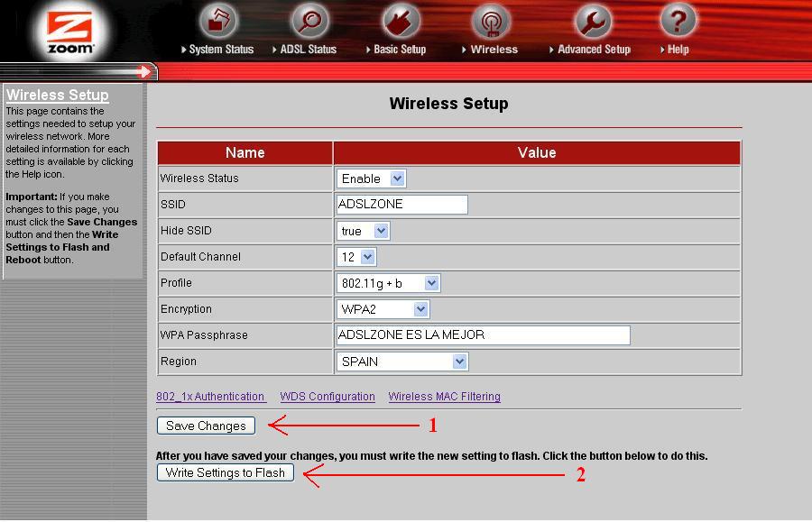
Task: Open the Profile 802.11g + b dropdown
Action: pos(388,283)
